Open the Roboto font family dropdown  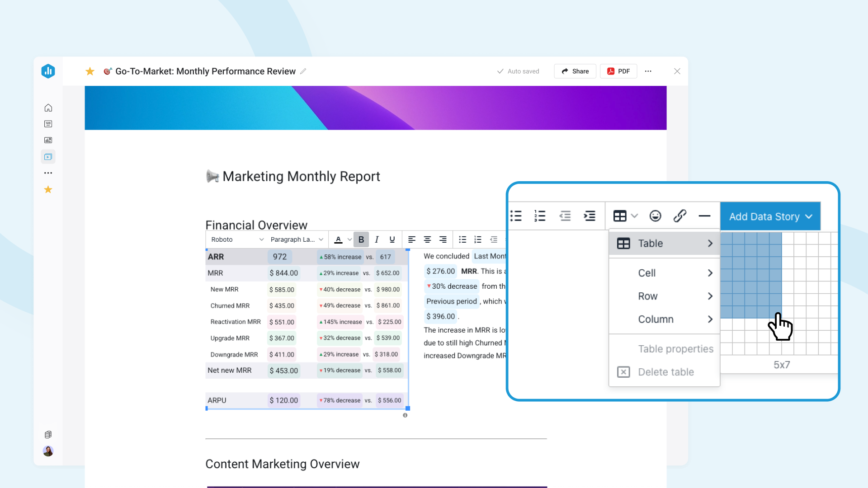coord(236,239)
